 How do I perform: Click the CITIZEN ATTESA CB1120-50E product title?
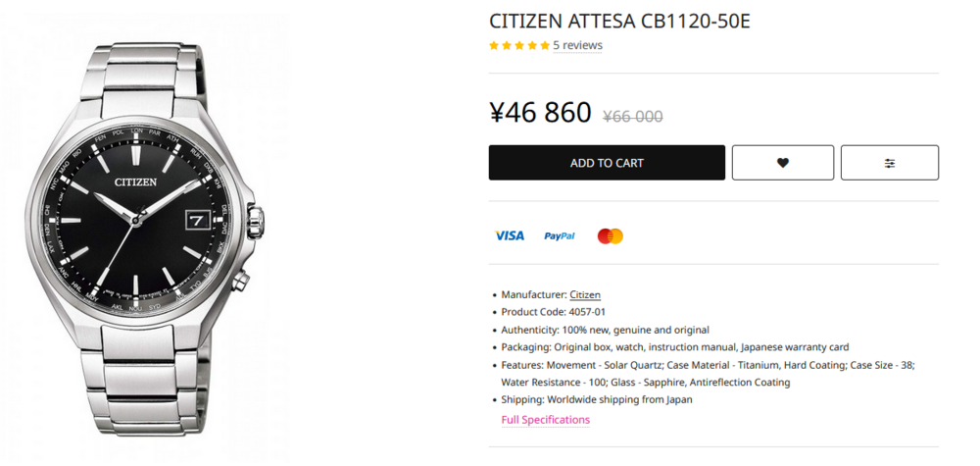pyautogui.click(x=619, y=21)
